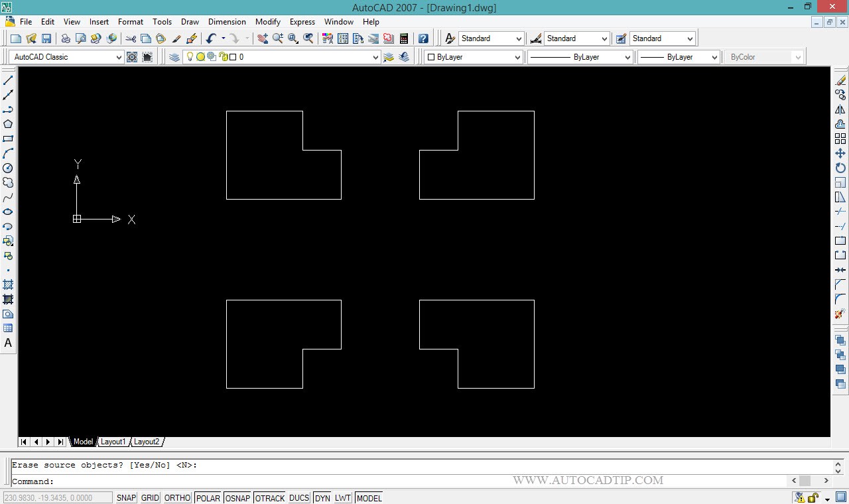Expand the Undo history dropdown arrow
Screen dimensions: 849x504
coord(224,38)
